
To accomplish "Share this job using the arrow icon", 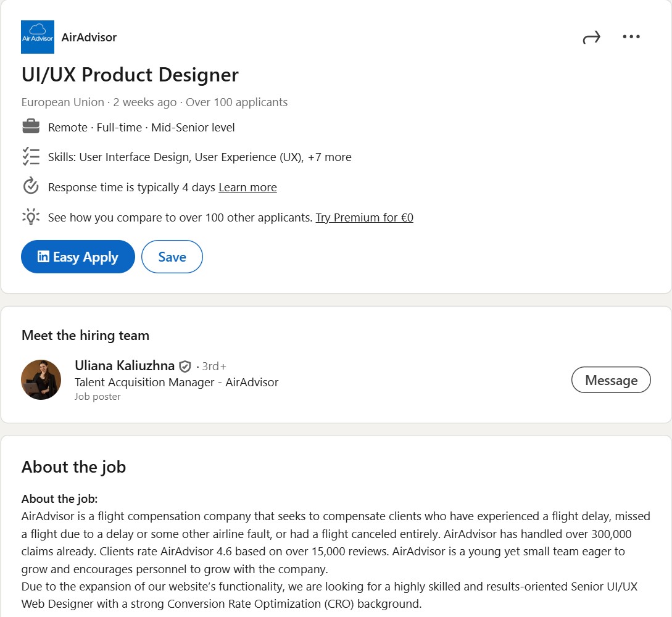I will tap(591, 38).
